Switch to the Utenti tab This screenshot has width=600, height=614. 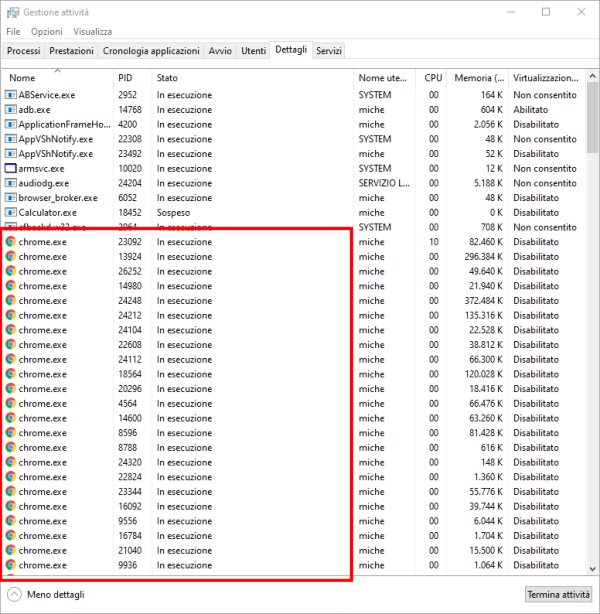(253, 51)
